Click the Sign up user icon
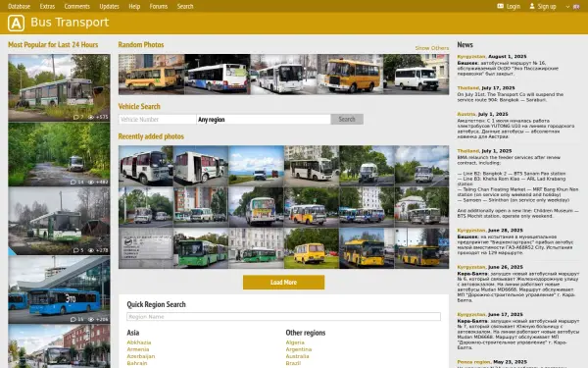Viewport: 588px width, 368px height. click(532, 6)
